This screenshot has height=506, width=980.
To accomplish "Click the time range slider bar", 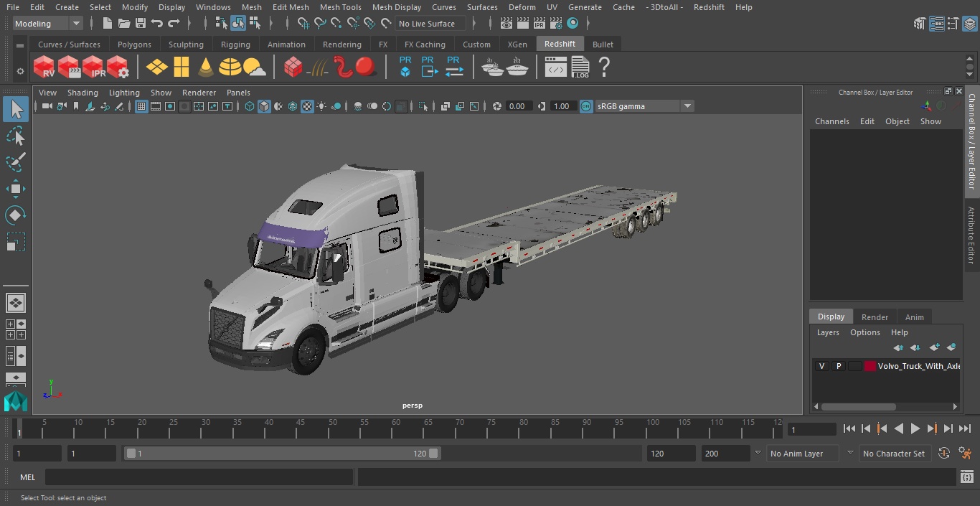I will coord(282,454).
